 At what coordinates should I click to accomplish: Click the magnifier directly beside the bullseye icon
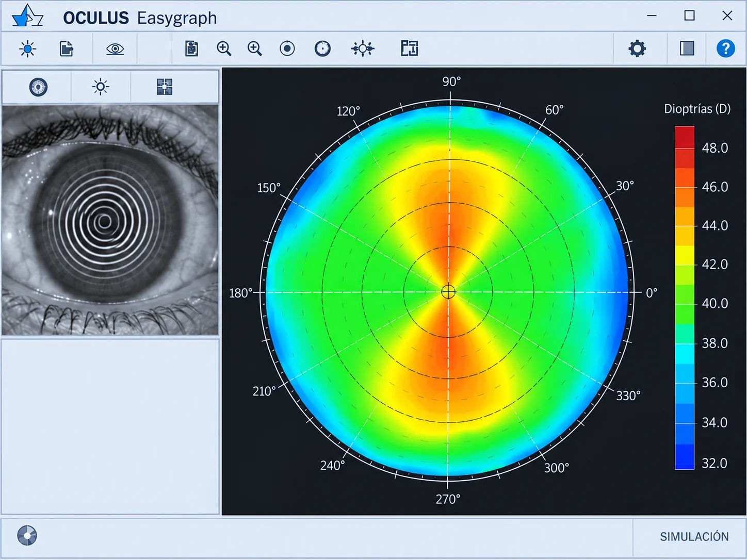coord(255,48)
